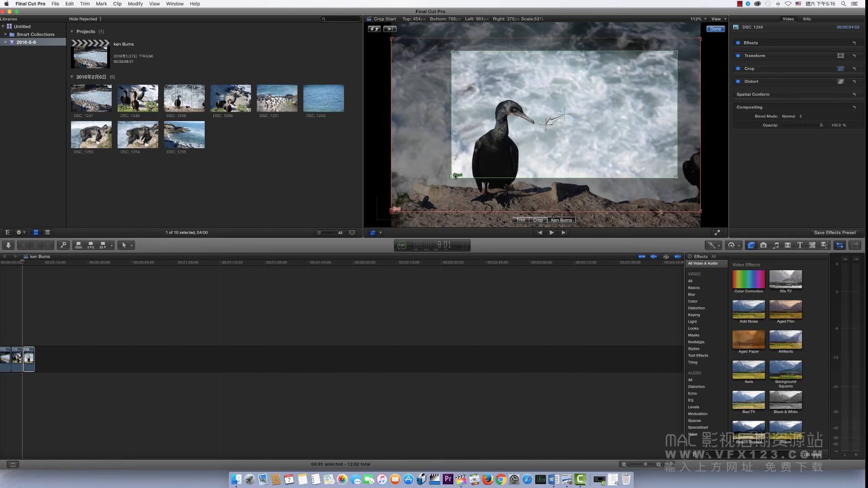
Task: Open the Transitions browser
Action: [788, 245]
